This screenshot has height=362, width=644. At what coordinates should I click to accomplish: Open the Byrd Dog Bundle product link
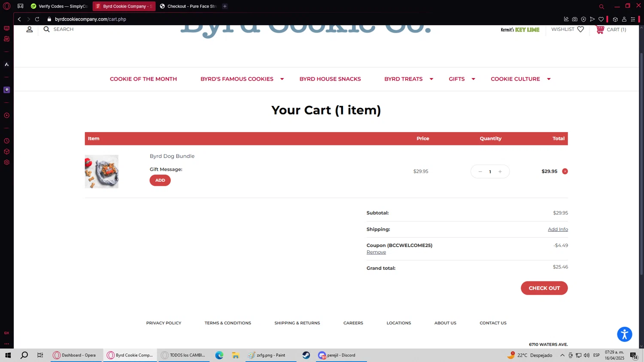[x=172, y=156]
